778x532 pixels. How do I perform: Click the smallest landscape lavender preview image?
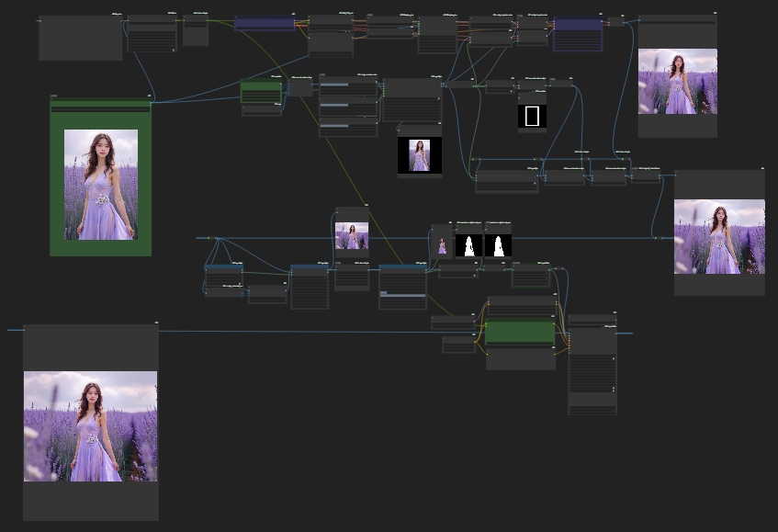352,235
